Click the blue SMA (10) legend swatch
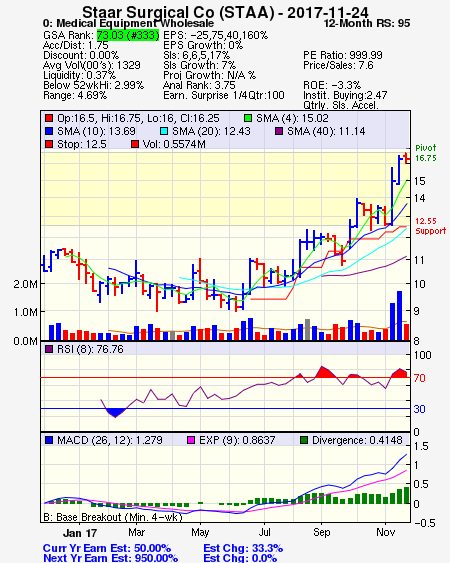The width and height of the screenshot is (450, 563). coord(49,131)
